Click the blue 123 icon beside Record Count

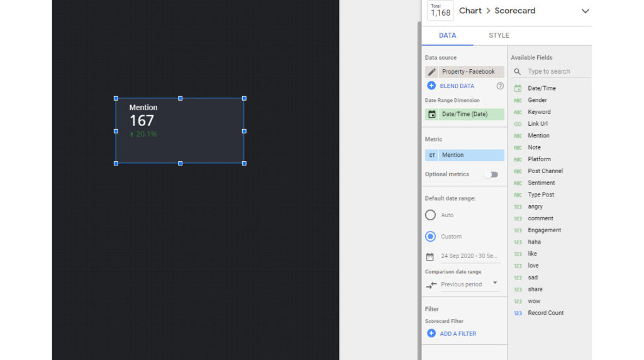click(518, 313)
